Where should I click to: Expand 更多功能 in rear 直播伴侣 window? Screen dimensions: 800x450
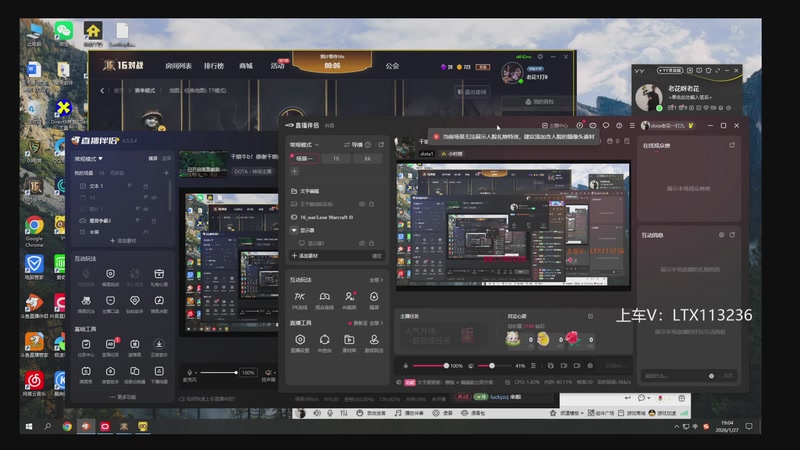coord(123,397)
